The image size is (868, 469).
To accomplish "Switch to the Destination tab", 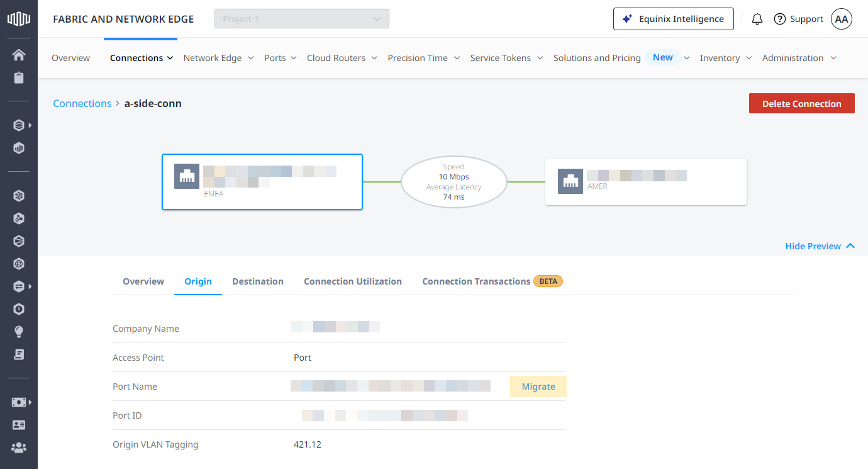I will click(x=258, y=281).
